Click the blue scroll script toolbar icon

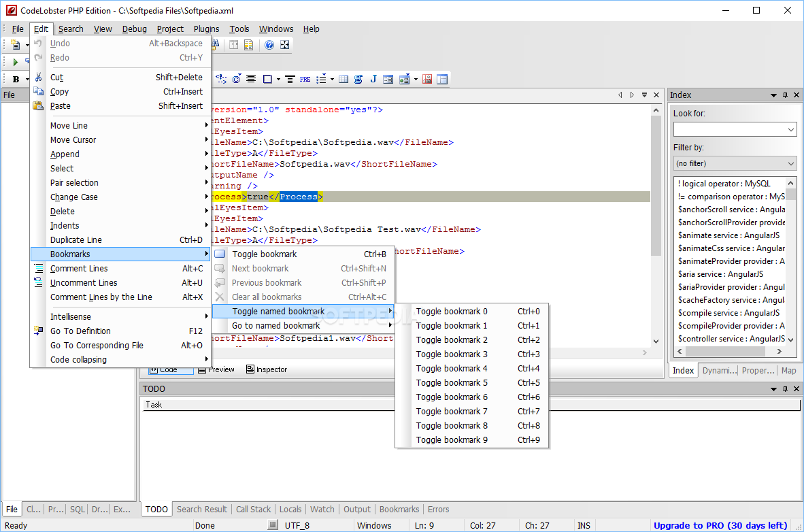pos(358,79)
